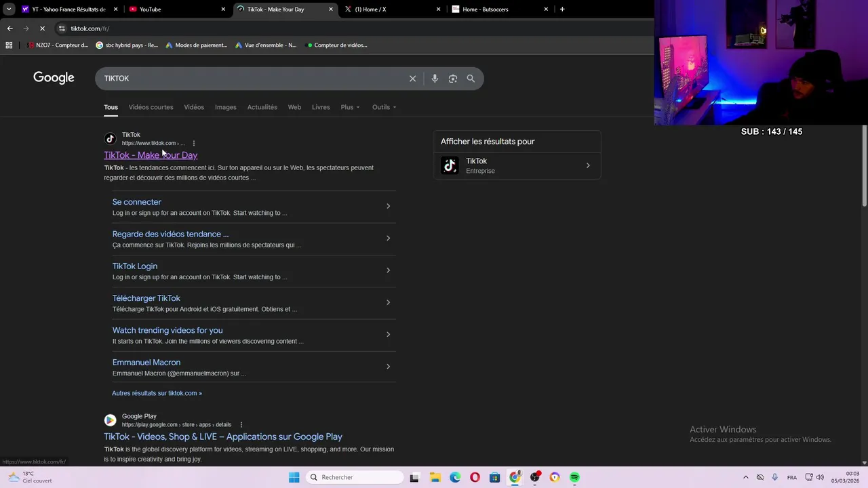Switch to the Home / X tab

pos(392,9)
